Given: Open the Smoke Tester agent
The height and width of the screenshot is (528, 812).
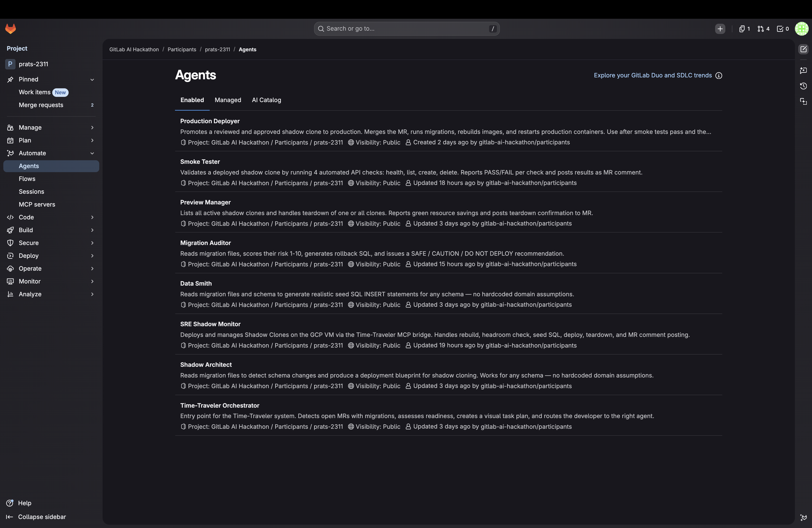Looking at the screenshot, I should click(200, 162).
